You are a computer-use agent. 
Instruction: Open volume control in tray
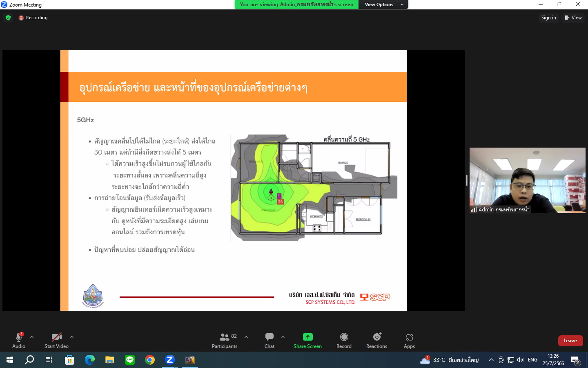pyautogui.click(x=520, y=360)
